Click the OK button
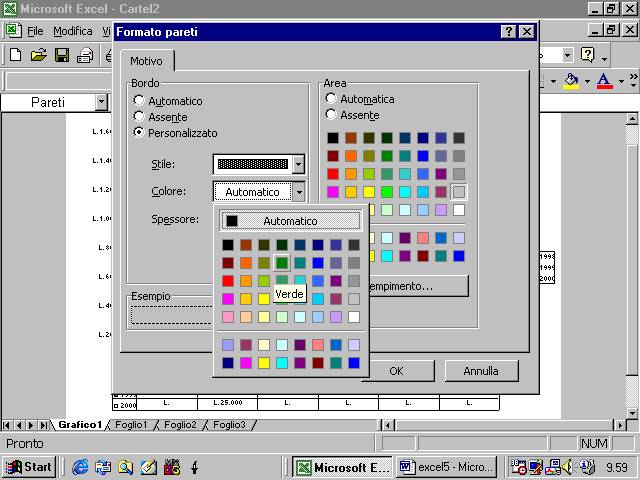 pos(396,371)
